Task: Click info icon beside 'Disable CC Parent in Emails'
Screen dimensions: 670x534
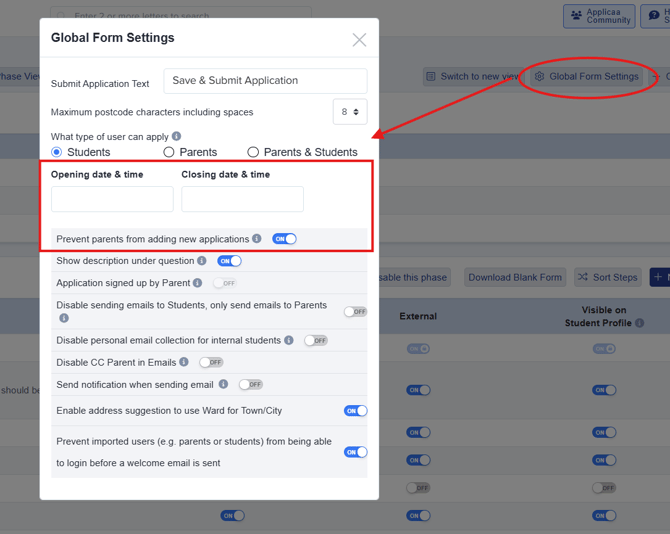Action: click(x=184, y=362)
